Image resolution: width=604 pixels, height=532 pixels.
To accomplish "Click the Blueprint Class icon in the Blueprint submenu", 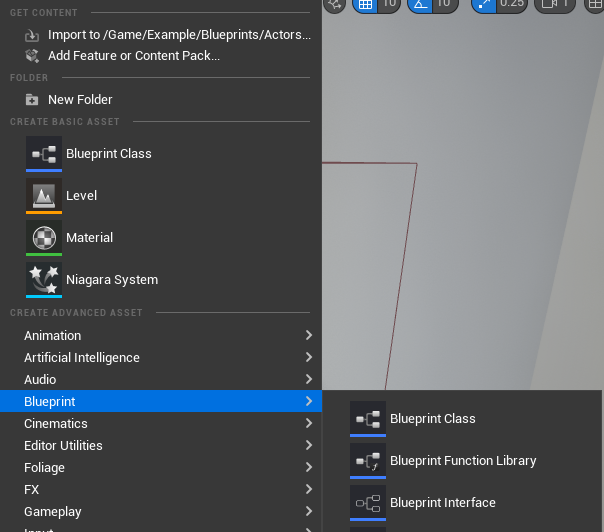I will click(368, 419).
